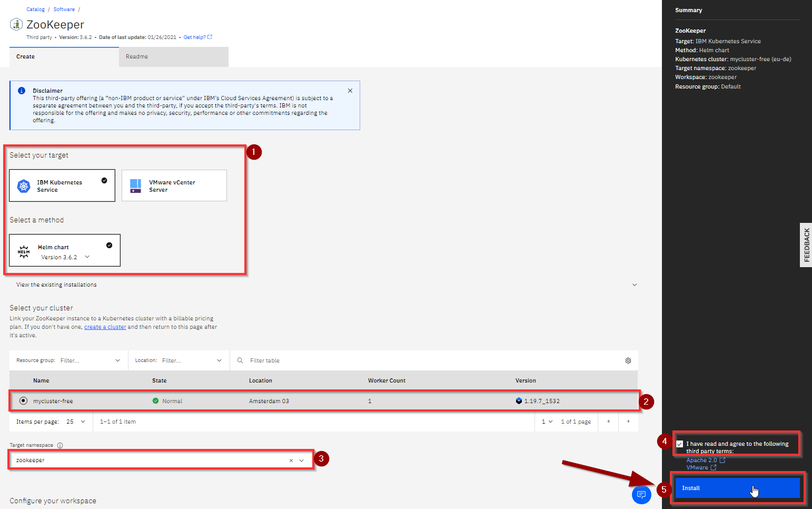Click the Install button
This screenshot has width=812, height=509.
[x=737, y=488]
